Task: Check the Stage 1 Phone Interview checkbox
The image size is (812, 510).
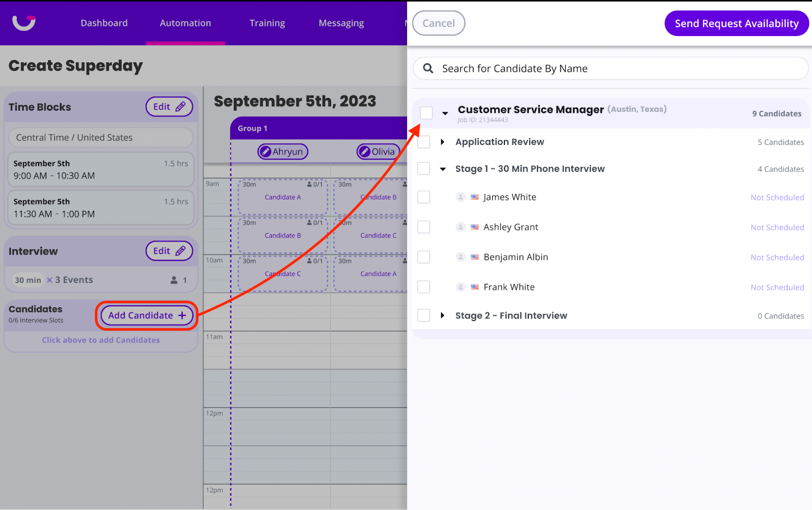Action: tap(424, 169)
